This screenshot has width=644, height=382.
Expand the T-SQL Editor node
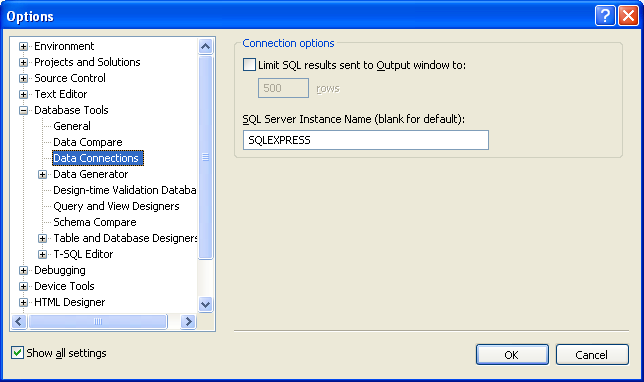coord(42,255)
